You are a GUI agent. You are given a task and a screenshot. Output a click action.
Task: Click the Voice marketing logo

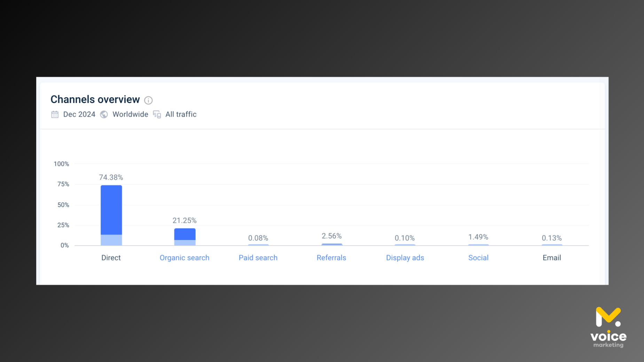(x=608, y=327)
